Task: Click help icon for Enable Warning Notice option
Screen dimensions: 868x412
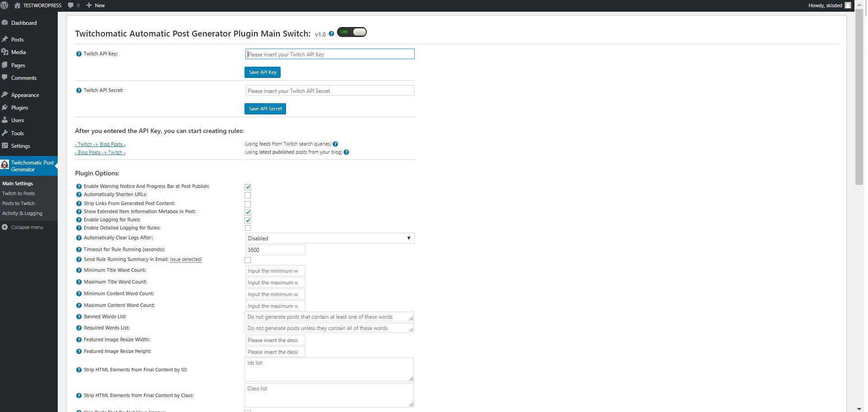Action: (x=79, y=187)
